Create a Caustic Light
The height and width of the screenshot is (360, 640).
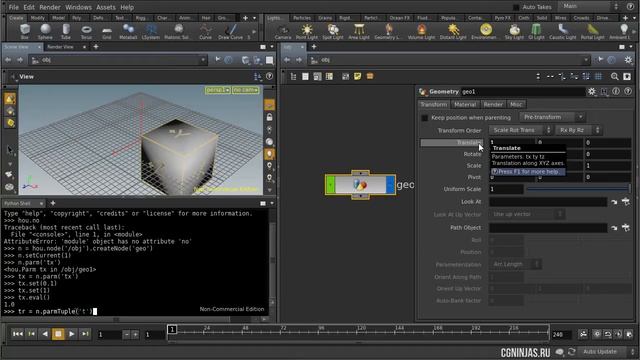pos(562,31)
